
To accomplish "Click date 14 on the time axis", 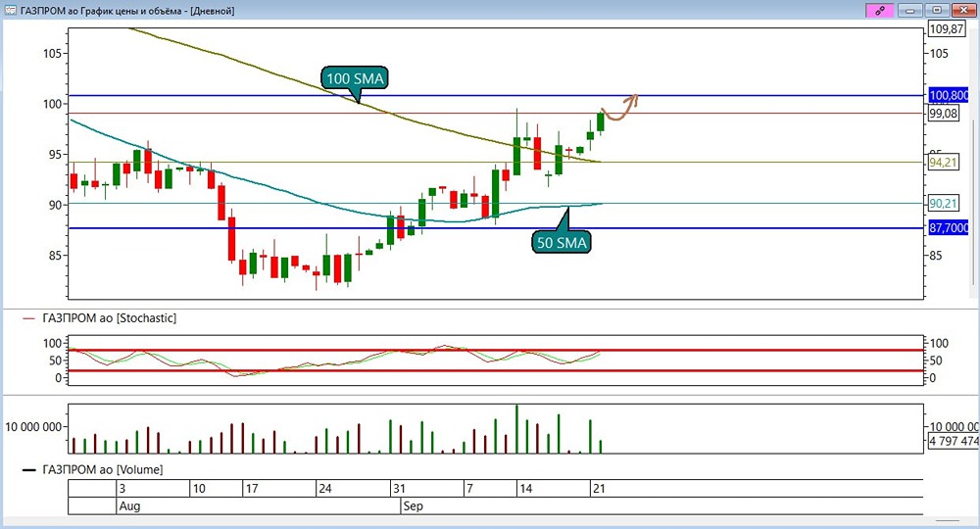I will 525,489.
